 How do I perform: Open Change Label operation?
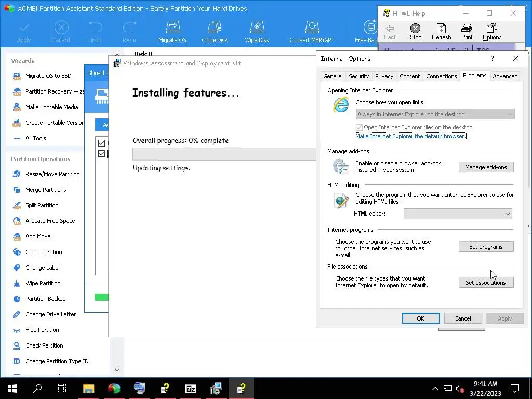click(x=36, y=268)
